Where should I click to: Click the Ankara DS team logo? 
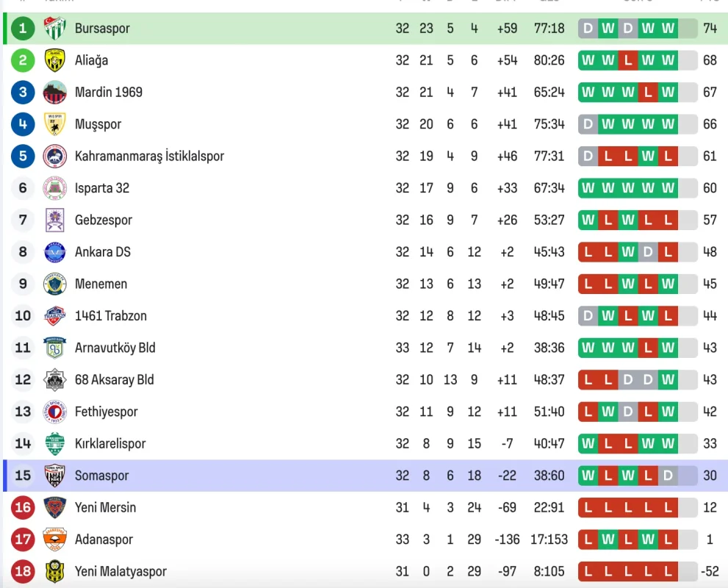pyautogui.click(x=55, y=252)
